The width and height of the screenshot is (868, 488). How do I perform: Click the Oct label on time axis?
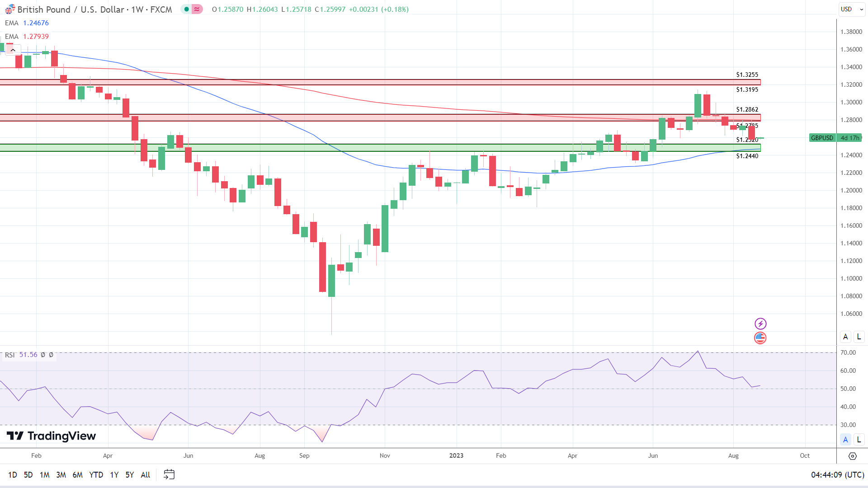pos(805,455)
